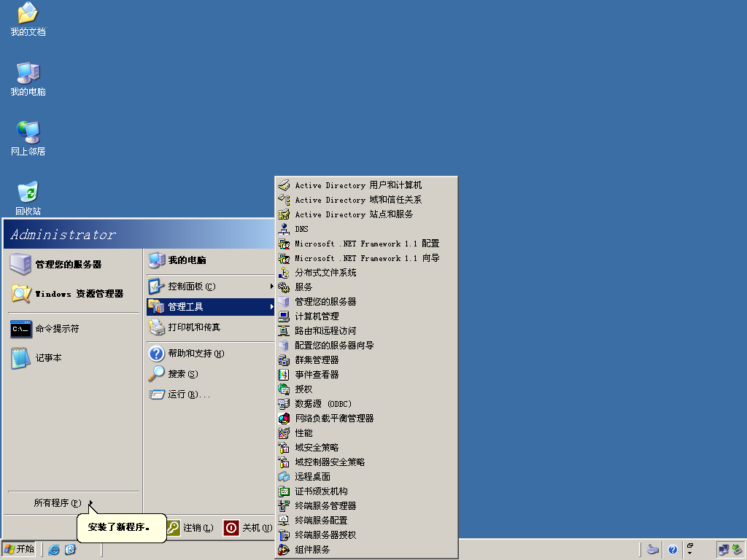Open 证书颁发机构 icon
The height and width of the screenshot is (560, 747).
(x=284, y=491)
